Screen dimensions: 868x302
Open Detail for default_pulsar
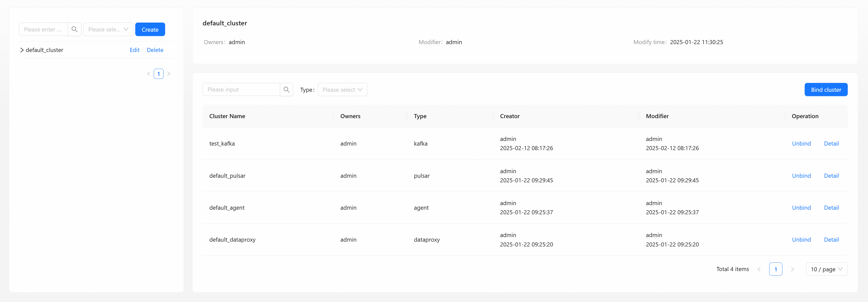click(831, 175)
